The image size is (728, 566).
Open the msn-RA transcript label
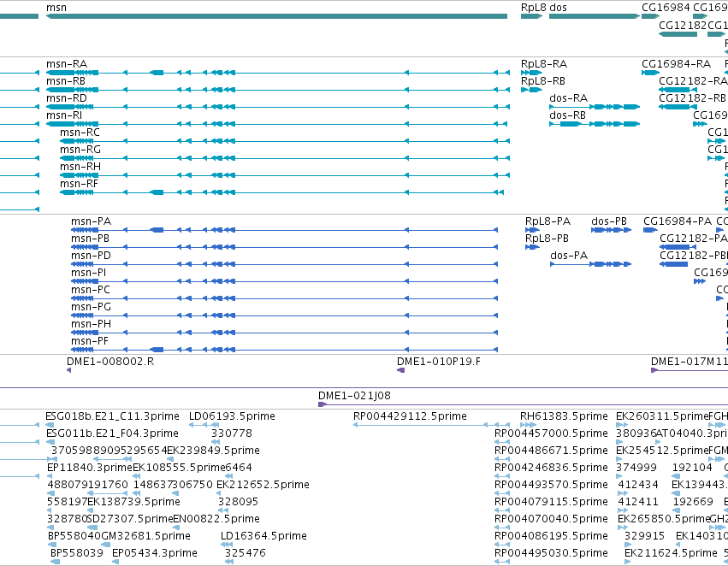point(67,64)
